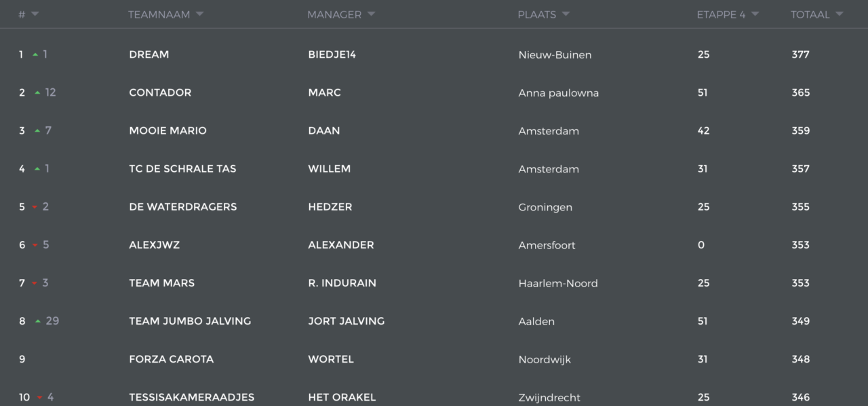This screenshot has width=868, height=406.
Task: Click the total score 365 of CONTADOR
Action: [x=800, y=92]
